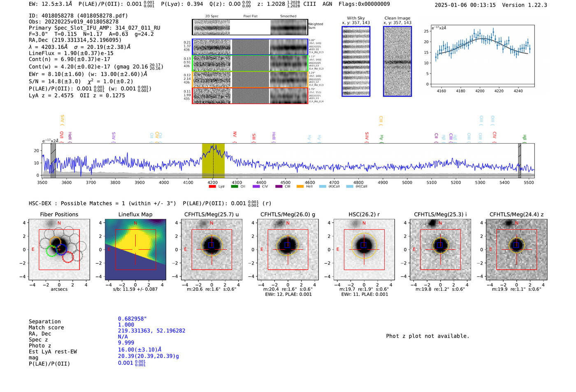
Task: Click the purple CII line marker
Action: (x=436, y=138)
